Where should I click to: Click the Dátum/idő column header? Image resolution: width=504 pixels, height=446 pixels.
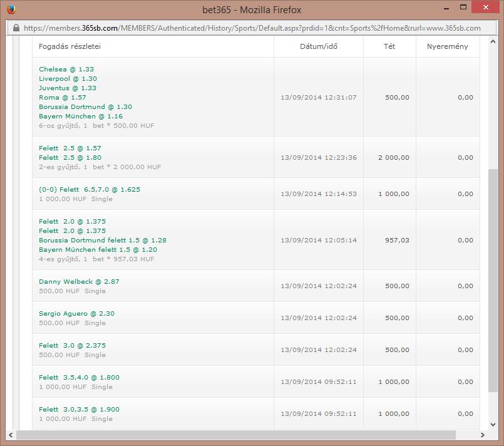pos(319,46)
